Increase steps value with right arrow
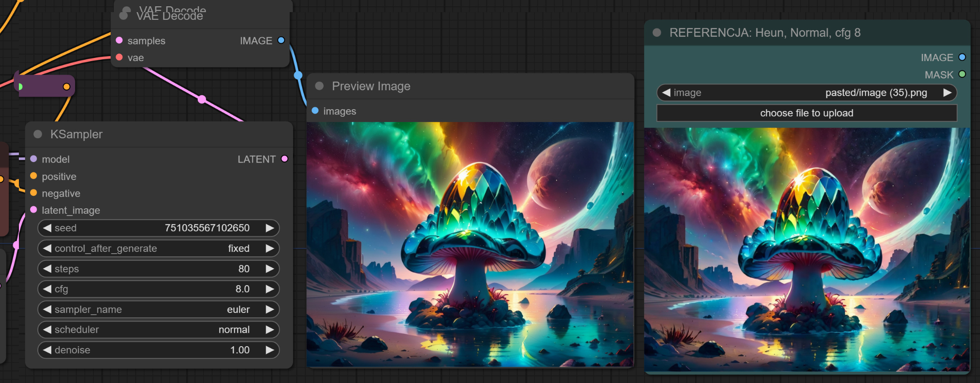 (270, 269)
